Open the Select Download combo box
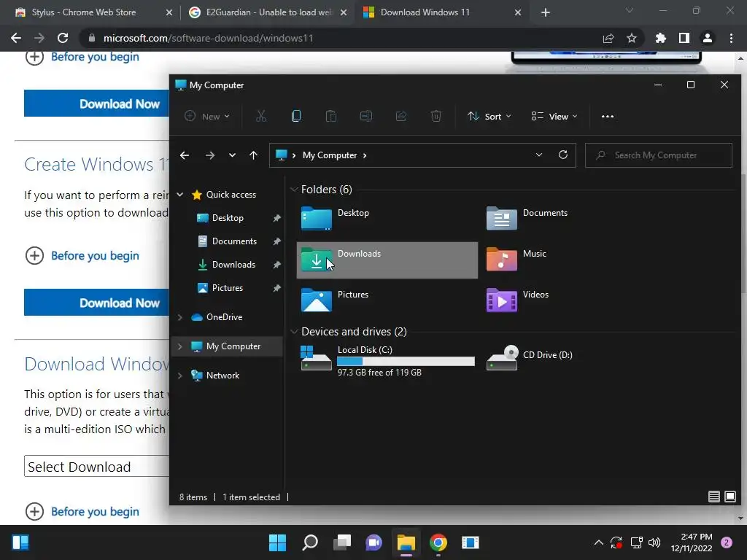The image size is (747, 560). [x=97, y=467]
